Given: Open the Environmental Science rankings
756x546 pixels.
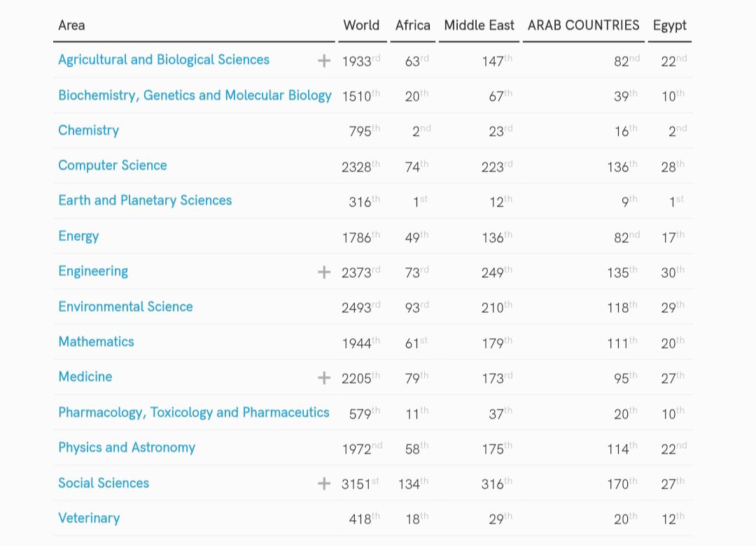Looking at the screenshot, I should (125, 306).
